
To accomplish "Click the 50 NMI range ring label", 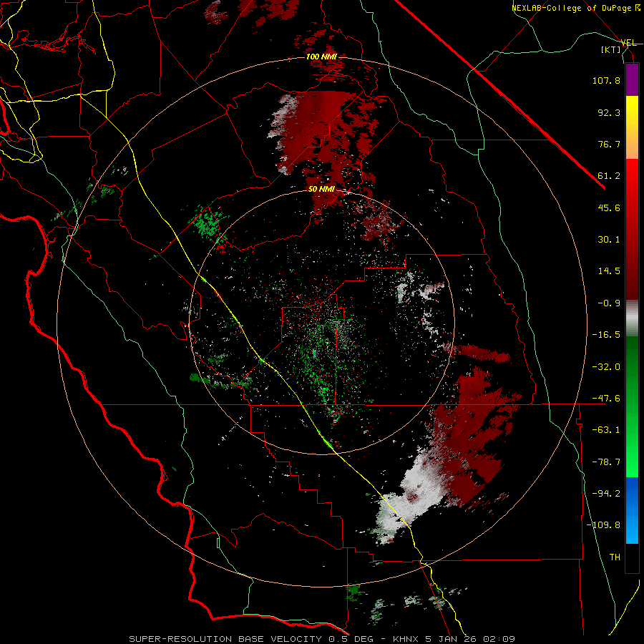I will [321, 190].
